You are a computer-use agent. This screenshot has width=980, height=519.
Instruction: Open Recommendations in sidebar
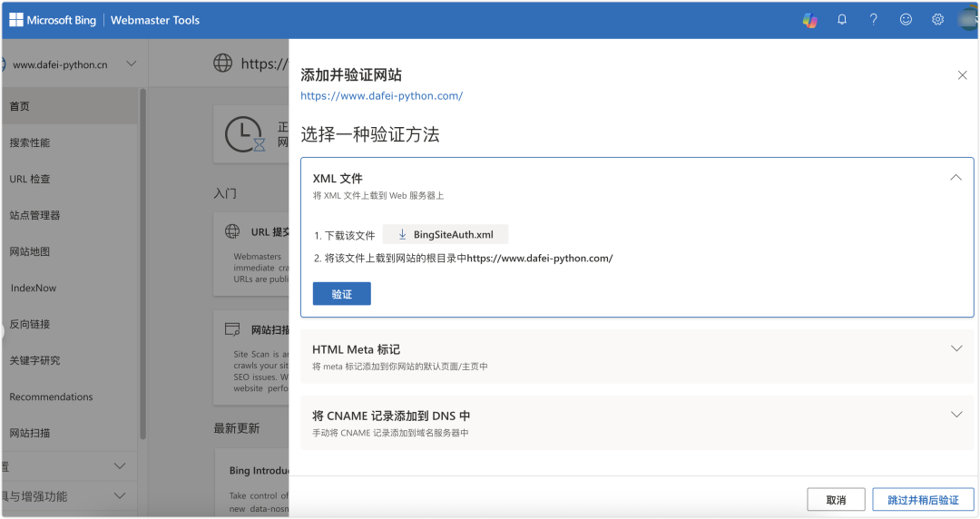click(x=69, y=397)
